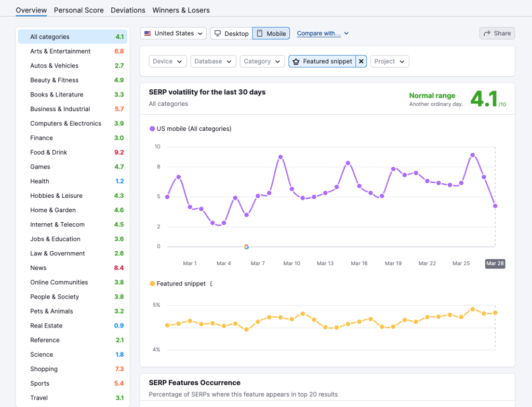Click the Google G logo on the volatility chart
532x407 pixels.
246,247
